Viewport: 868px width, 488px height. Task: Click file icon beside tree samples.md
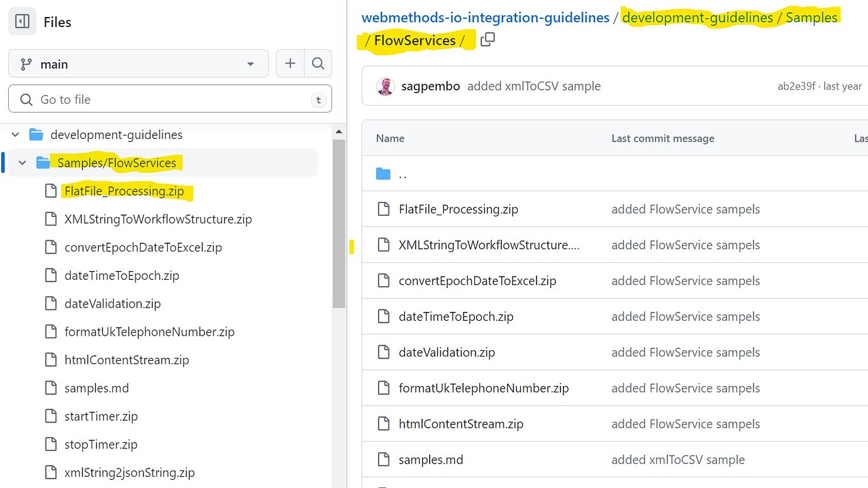[x=51, y=388]
